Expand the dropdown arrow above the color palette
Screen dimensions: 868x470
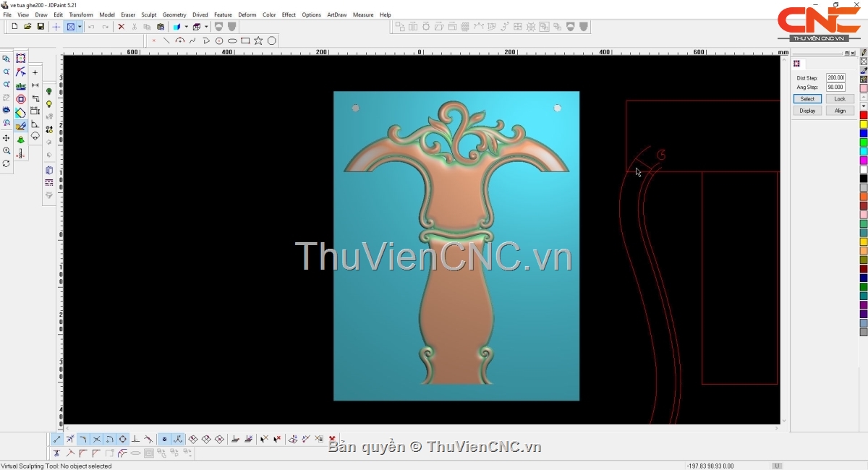pos(864,106)
